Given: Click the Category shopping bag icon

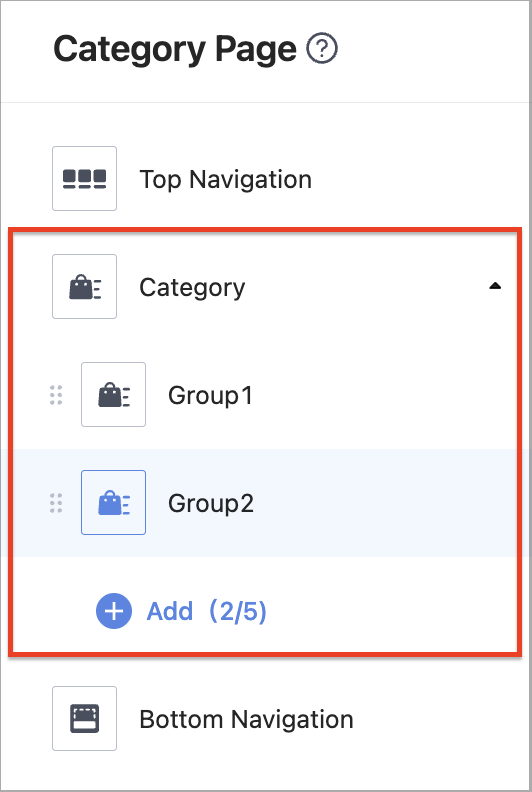Looking at the screenshot, I should coord(84,286).
